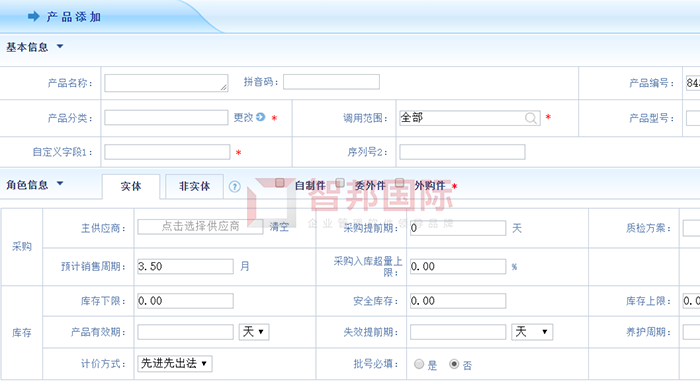
Task: Check the 自制件 checkbox
Action: (280, 183)
